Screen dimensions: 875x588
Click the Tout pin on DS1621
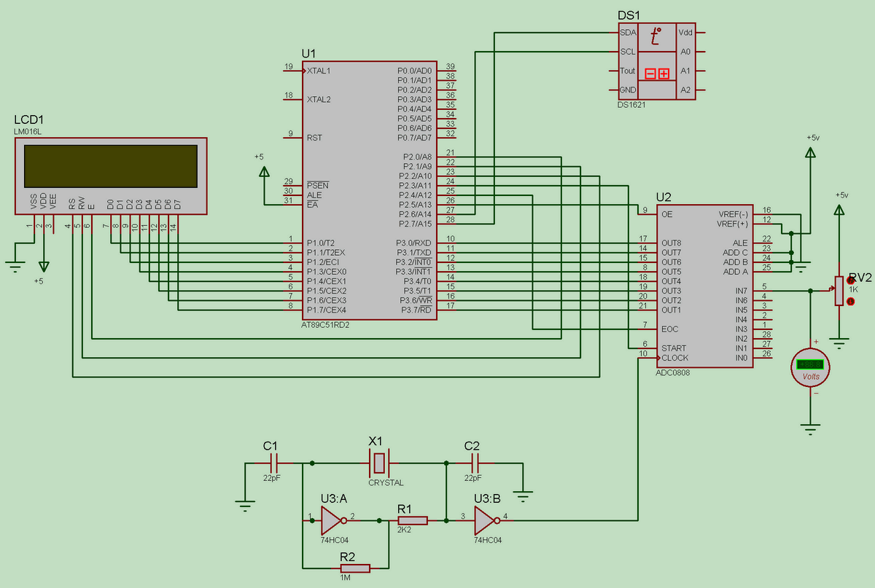(627, 71)
